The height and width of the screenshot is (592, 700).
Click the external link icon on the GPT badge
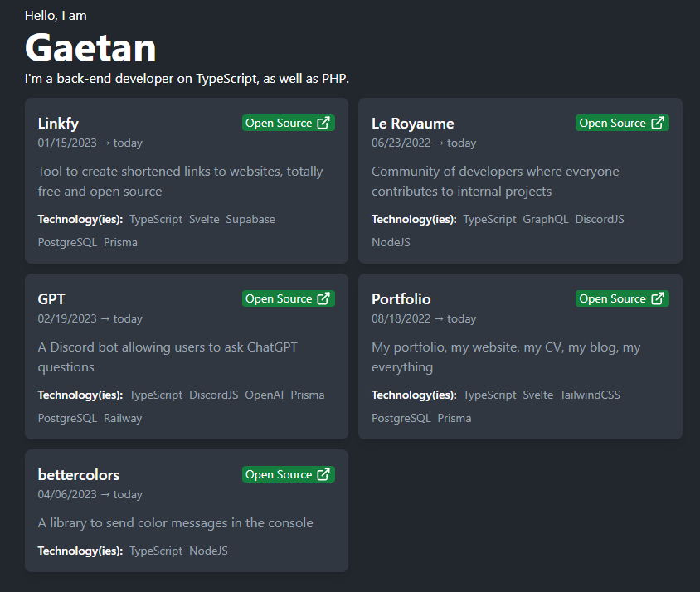point(324,298)
